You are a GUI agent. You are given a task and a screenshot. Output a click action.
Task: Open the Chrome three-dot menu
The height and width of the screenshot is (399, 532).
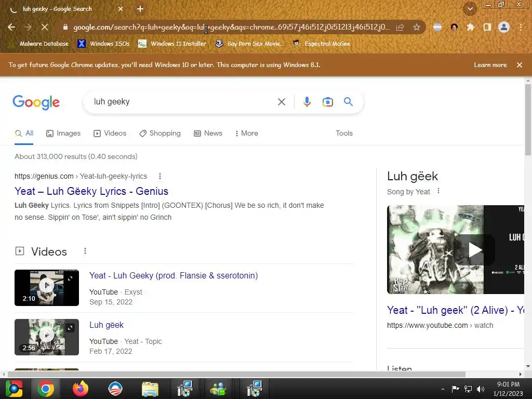pos(521,27)
